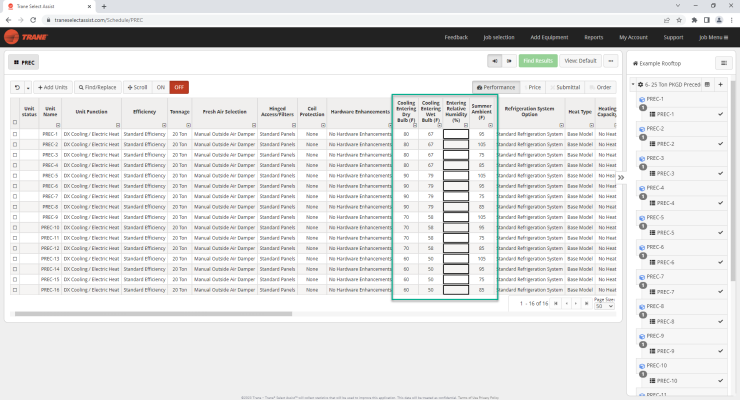This screenshot has width=740, height=400.
Task: Check the row checkbox for PREC-3
Action: point(15,155)
